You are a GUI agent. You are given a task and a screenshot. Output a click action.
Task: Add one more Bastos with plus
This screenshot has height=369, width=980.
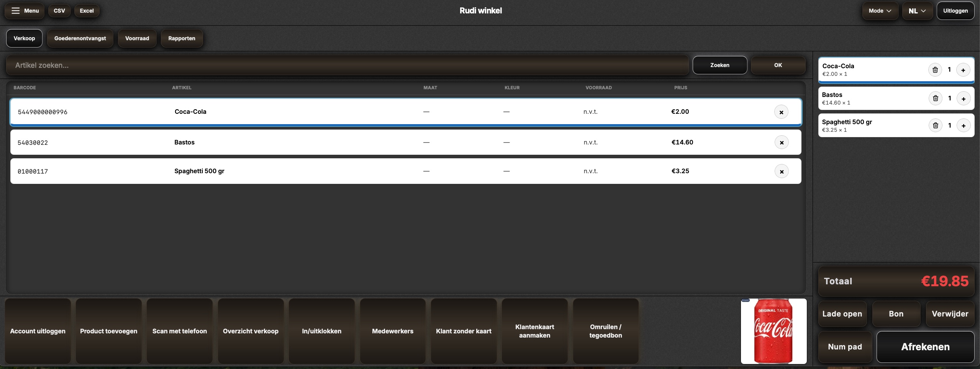pos(963,98)
